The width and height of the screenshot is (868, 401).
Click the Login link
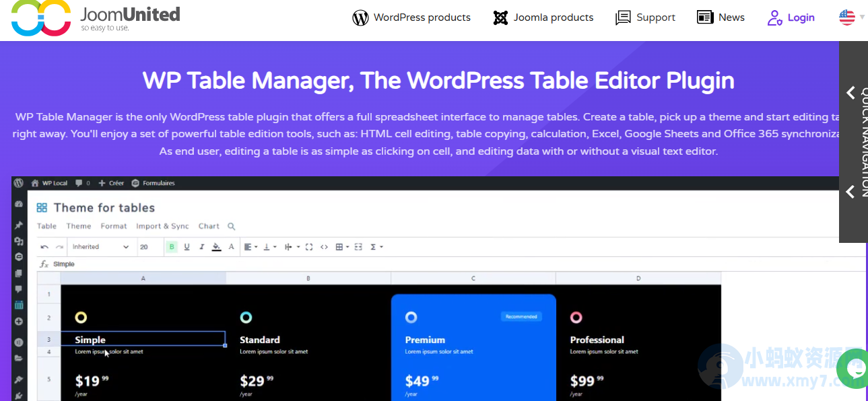pos(791,17)
